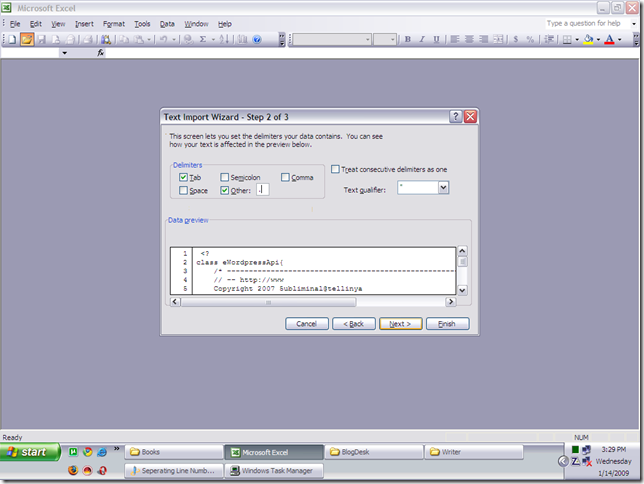Viewport: 644px width, 484px height.
Task: Click in the Other delimiter text field
Action: (x=263, y=190)
